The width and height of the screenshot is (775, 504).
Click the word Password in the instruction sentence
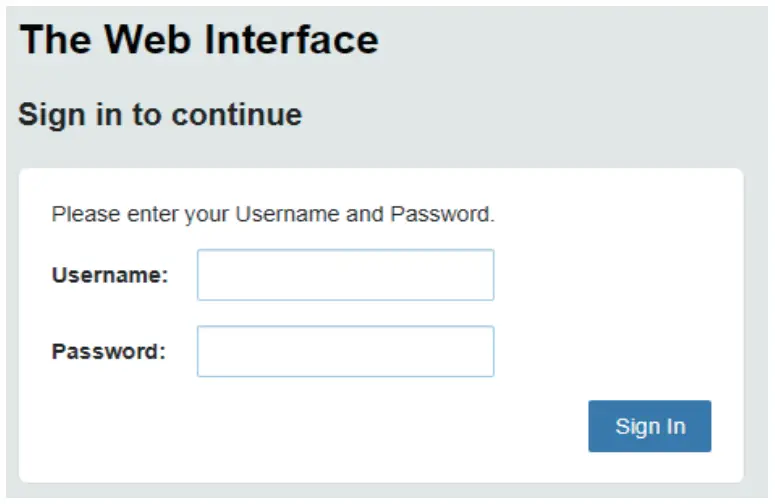pyautogui.click(x=440, y=214)
